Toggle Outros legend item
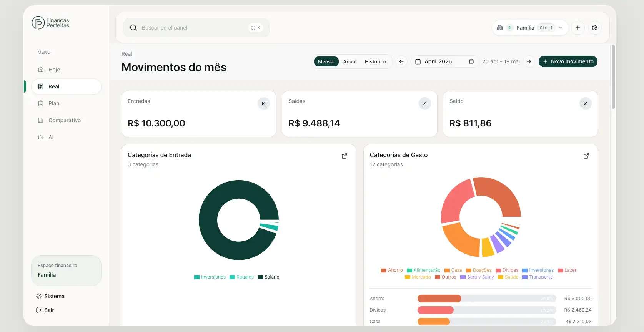This screenshot has height=332, width=644. click(x=446, y=277)
